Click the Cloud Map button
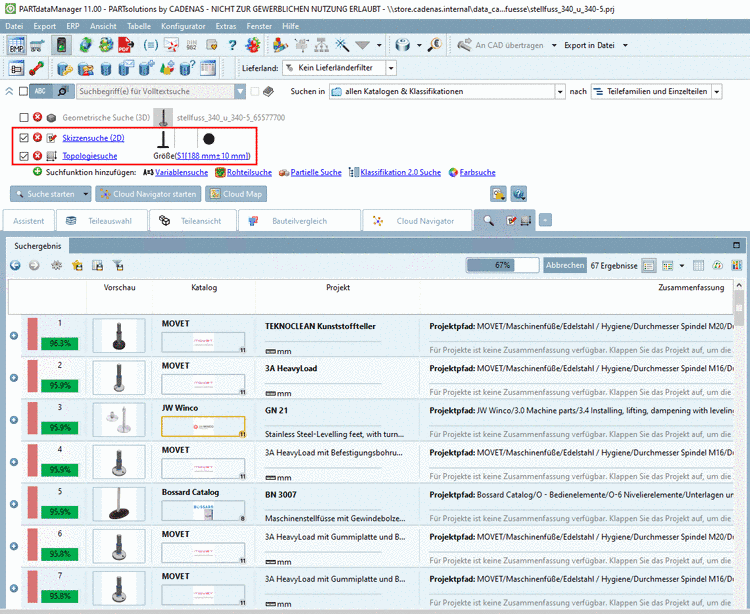 (236, 194)
